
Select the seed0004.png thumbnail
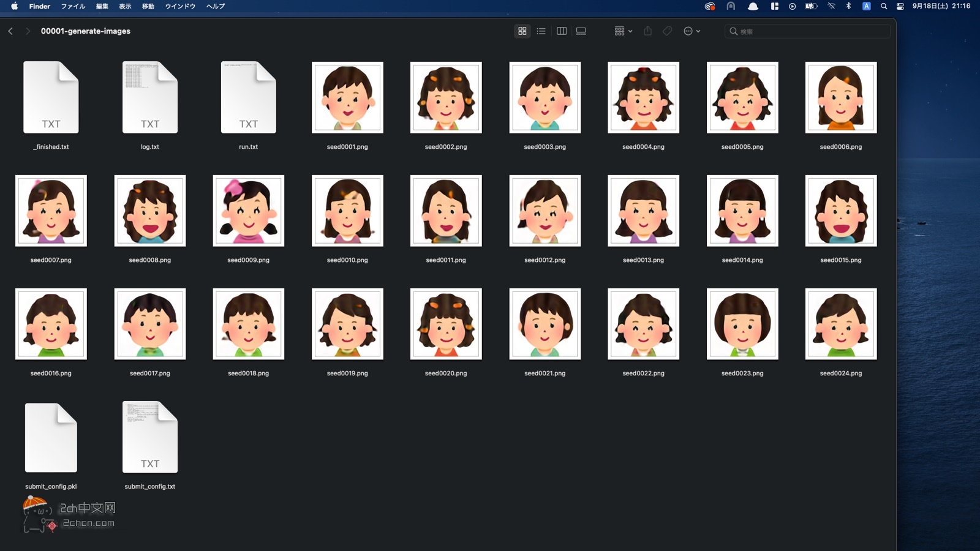click(x=644, y=97)
